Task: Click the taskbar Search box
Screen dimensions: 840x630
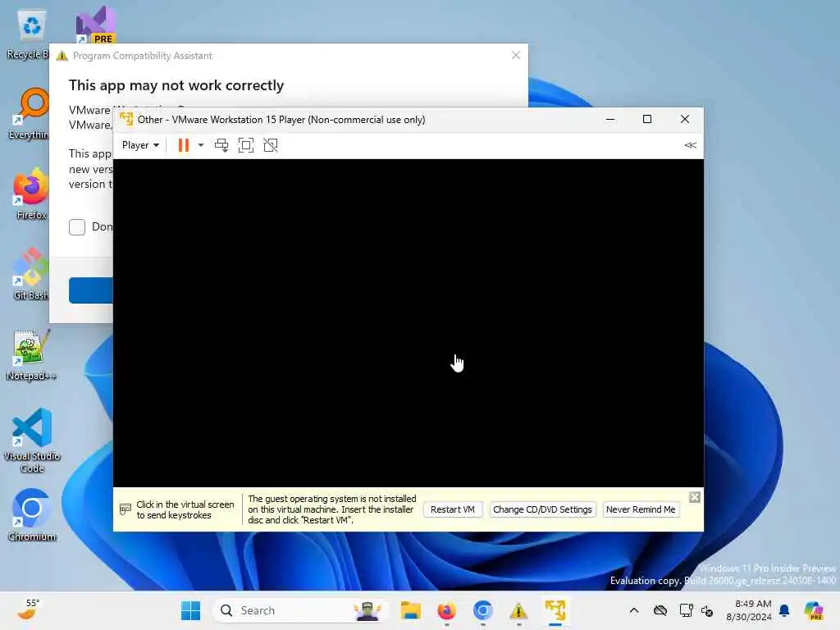Action: click(x=300, y=610)
